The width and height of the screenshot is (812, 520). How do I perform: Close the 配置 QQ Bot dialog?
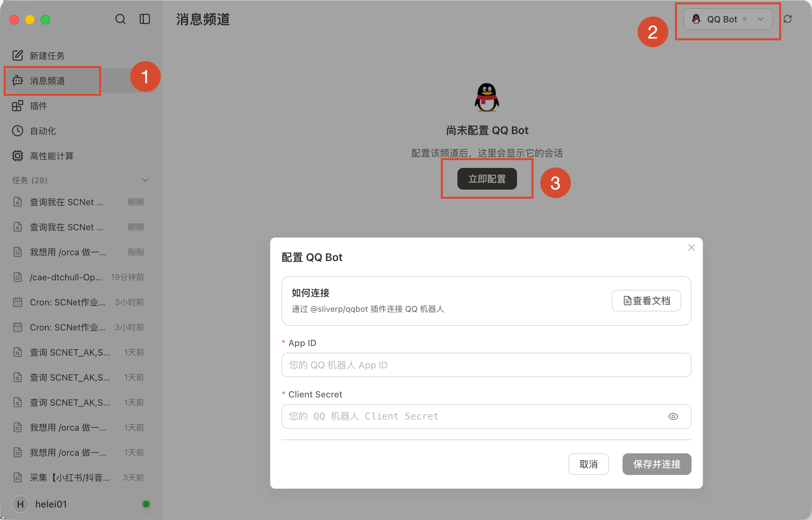click(692, 247)
